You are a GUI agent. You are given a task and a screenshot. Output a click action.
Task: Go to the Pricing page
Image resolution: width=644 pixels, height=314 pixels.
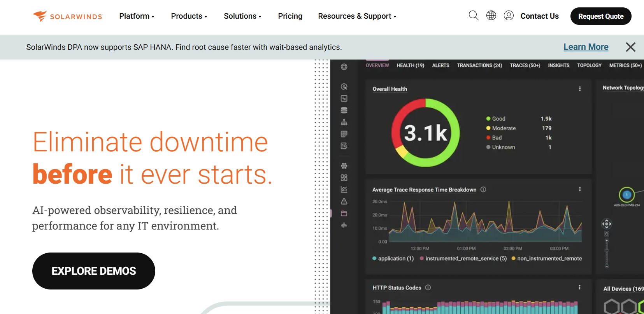pyautogui.click(x=290, y=16)
